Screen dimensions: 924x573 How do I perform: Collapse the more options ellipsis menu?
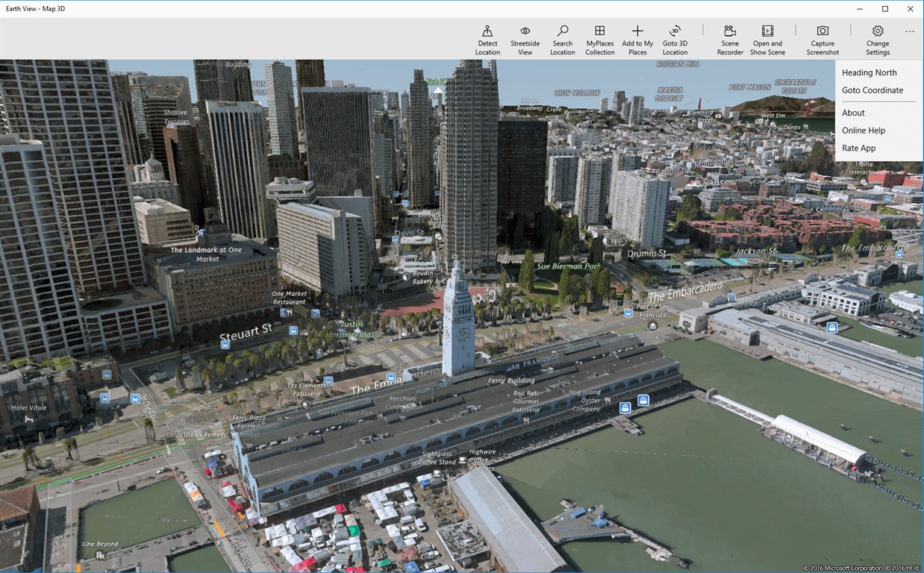(909, 31)
